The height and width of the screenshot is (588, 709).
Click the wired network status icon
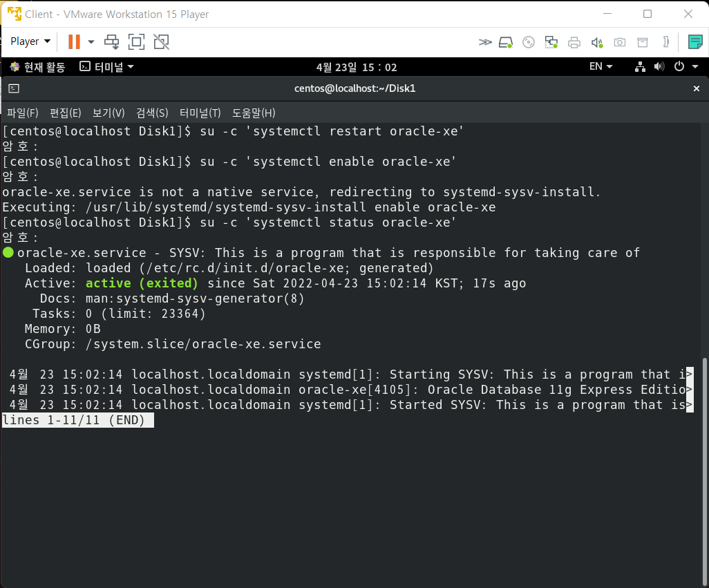pos(640,67)
